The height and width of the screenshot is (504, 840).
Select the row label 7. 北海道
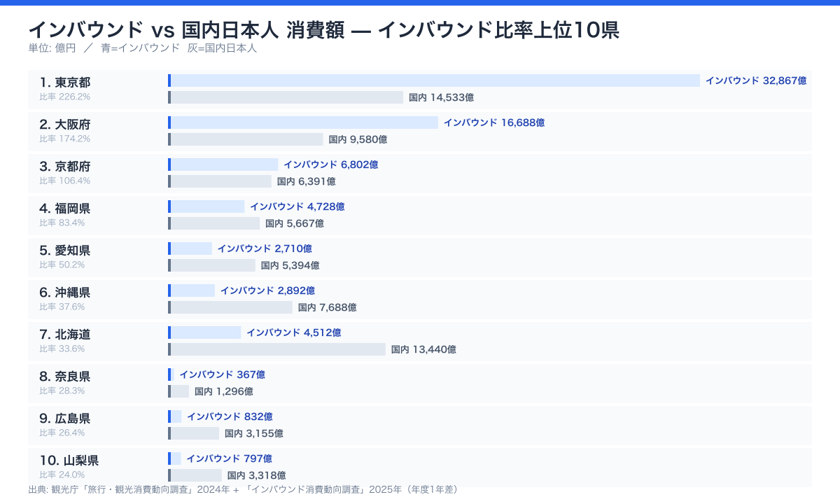[x=65, y=334]
